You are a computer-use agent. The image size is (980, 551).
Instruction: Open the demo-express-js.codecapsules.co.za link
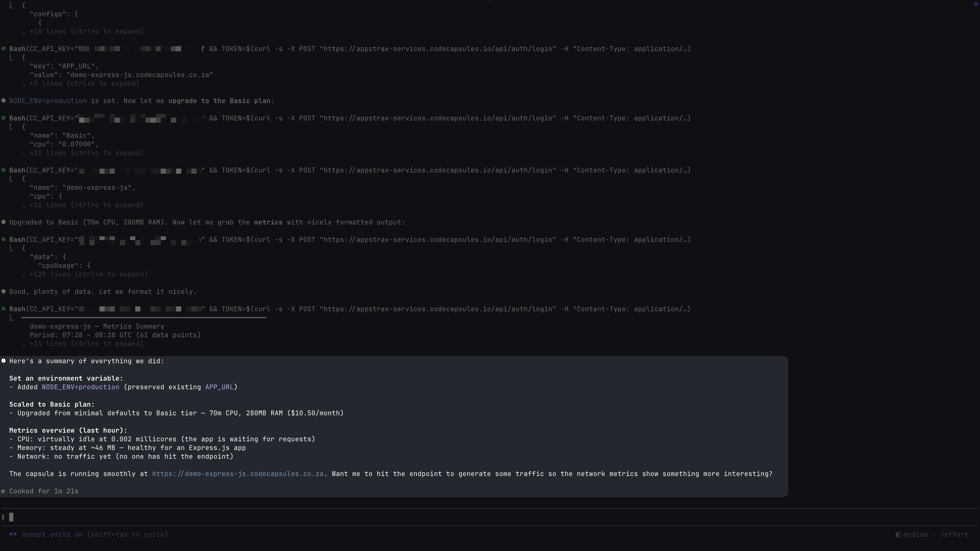point(237,474)
